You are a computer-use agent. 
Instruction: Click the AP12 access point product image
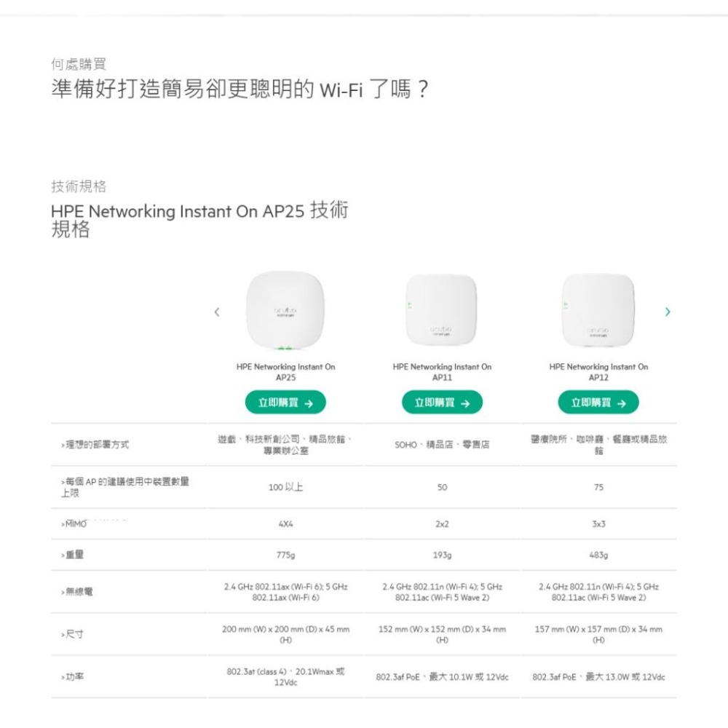click(x=598, y=309)
